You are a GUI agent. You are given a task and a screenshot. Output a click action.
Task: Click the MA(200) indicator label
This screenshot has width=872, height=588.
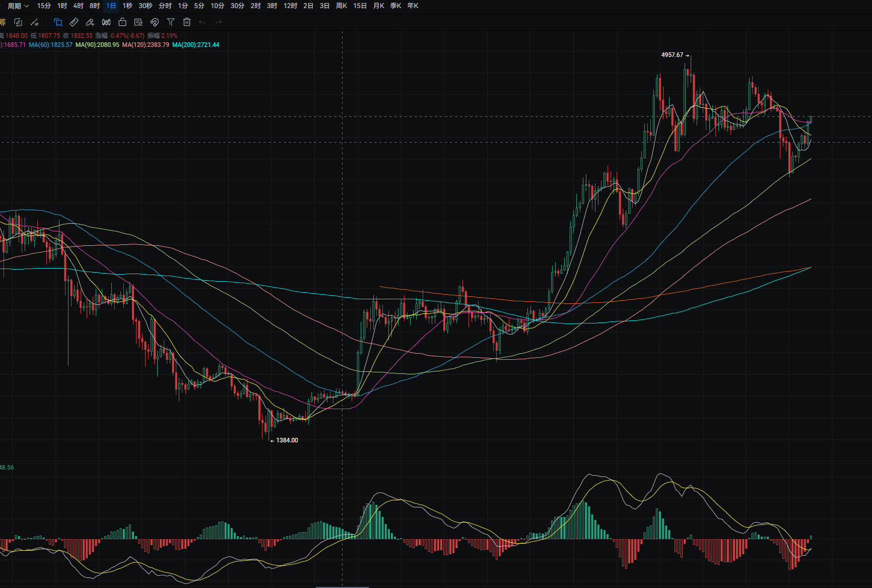(x=195, y=45)
